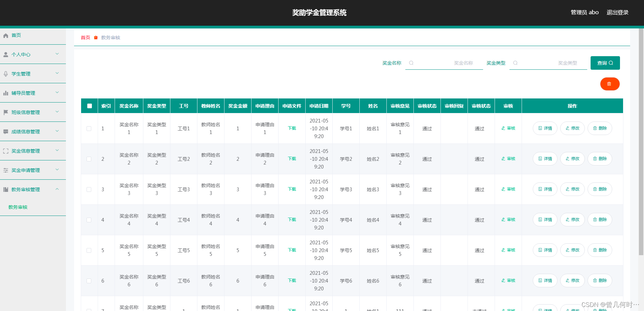Click the 首页 breadcrumb link
This screenshot has width=644, height=311.
click(x=86, y=38)
